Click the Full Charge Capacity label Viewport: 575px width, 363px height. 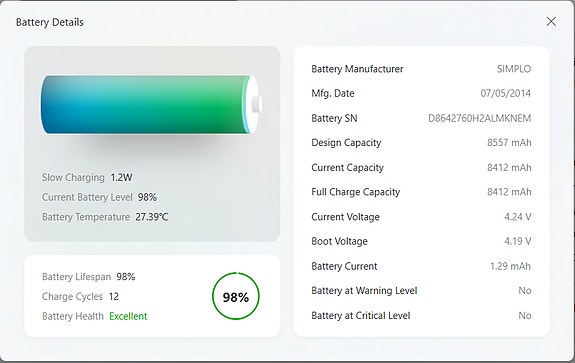[355, 192]
